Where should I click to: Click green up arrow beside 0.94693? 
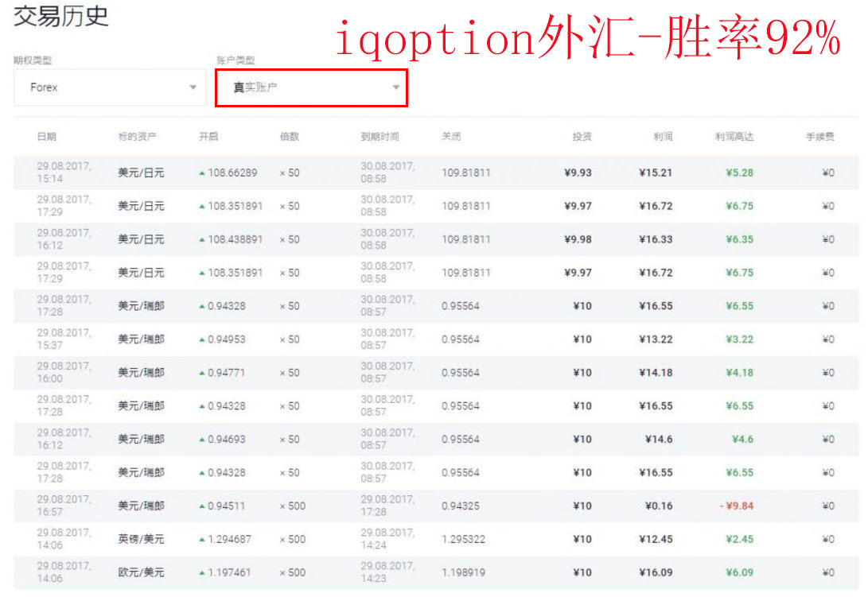(202, 440)
